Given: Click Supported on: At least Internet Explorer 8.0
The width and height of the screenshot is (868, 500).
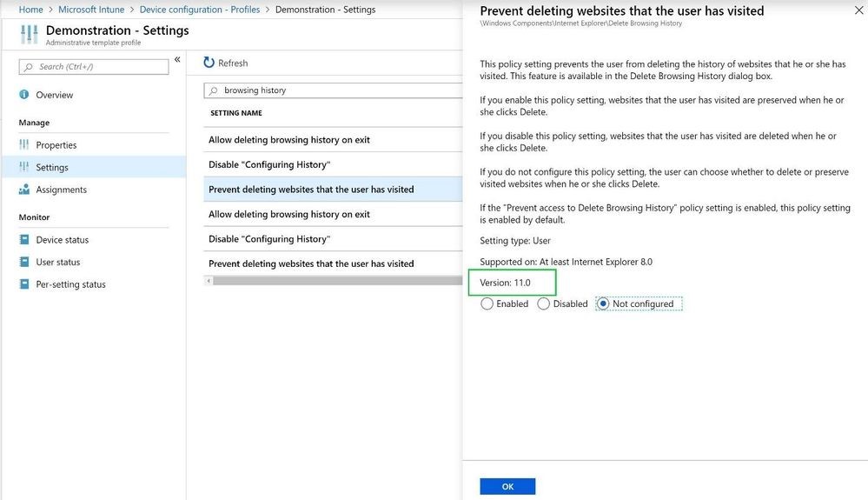Looking at the screenshot, I should pos(566,262).
